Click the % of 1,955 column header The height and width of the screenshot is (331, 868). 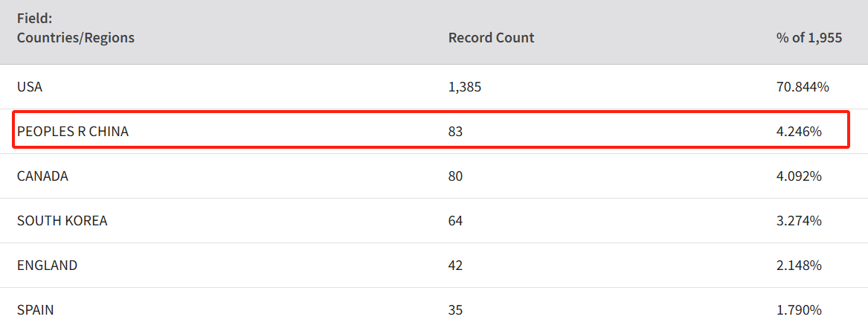click(809, 38)
